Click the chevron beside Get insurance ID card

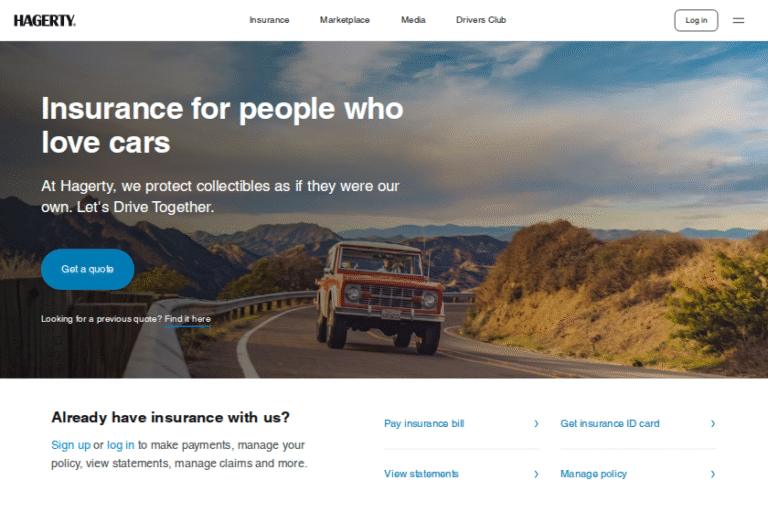[713, 423]
